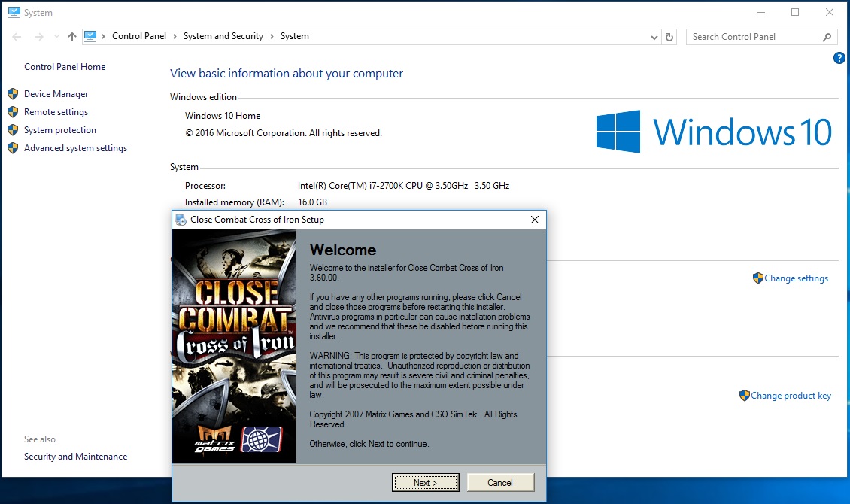Click the 'Windows 10 Home' edition text
The height and width of the screenshot is (504, 850).
point(223,115)
